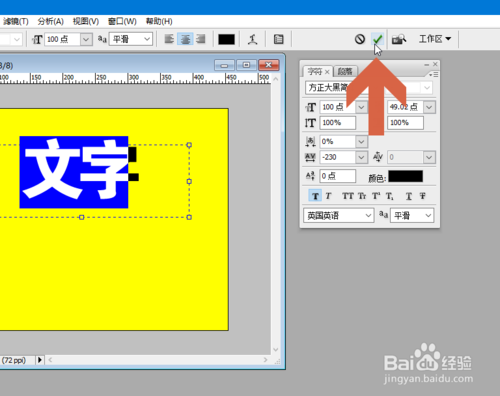Right align the text
The height and width of the screenshot is (396, 500).
[x=201, y=39]
